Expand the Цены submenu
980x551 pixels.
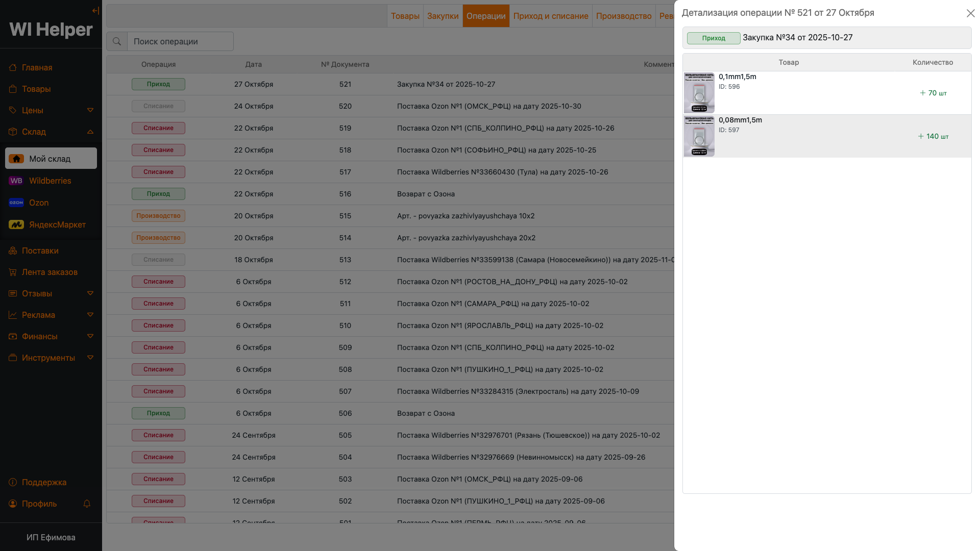pos(90,110)
